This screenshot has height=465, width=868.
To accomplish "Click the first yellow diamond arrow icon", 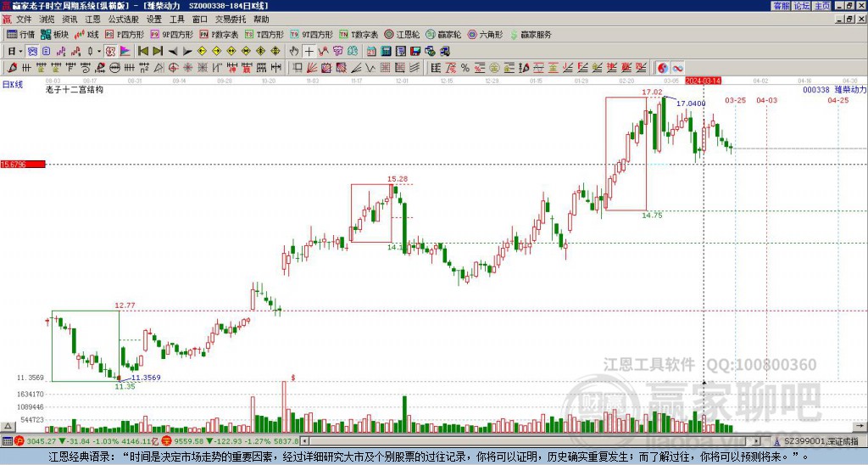I will (x=202, y=51).
